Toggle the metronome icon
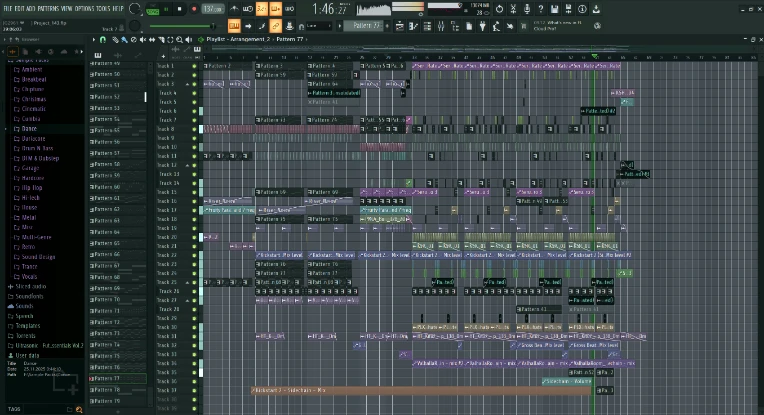 click(x=234, y=9)
